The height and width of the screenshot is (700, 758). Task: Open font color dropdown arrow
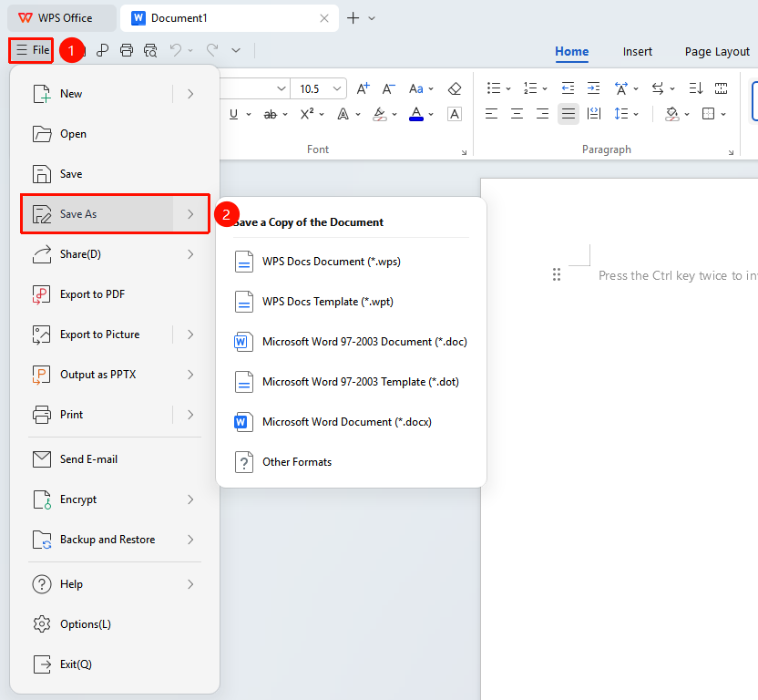coord(431,115)
